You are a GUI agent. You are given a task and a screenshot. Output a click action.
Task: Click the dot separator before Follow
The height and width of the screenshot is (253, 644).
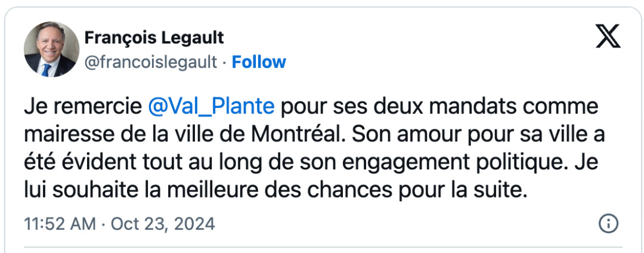tap(224, 62)
